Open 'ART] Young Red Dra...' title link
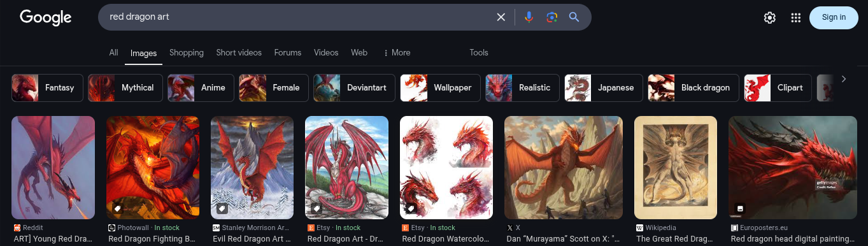The image size is (868, 246). [x=53, y=239]
